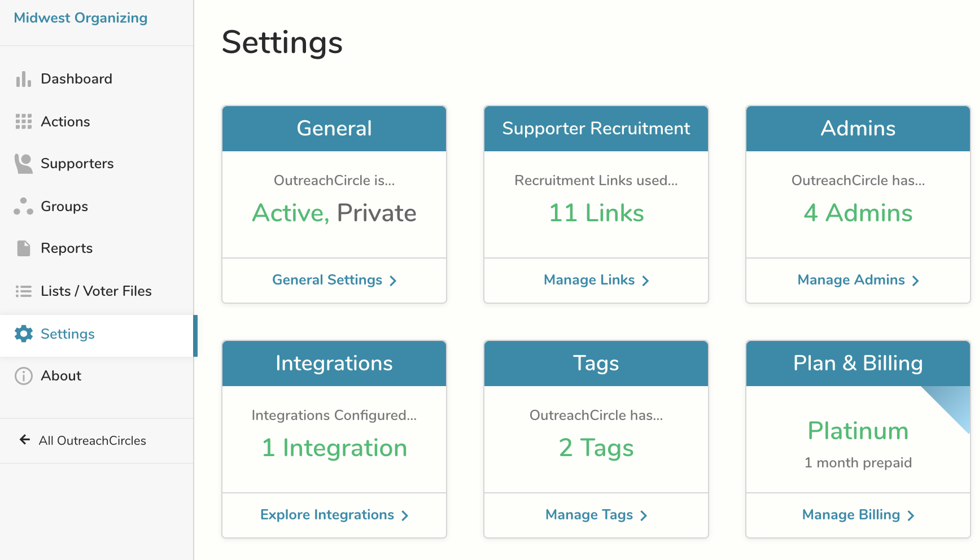Expand Manage Tags with its chevron
Image resolution: width=979 pixels, height=560 pixels.
coord(644,515)
